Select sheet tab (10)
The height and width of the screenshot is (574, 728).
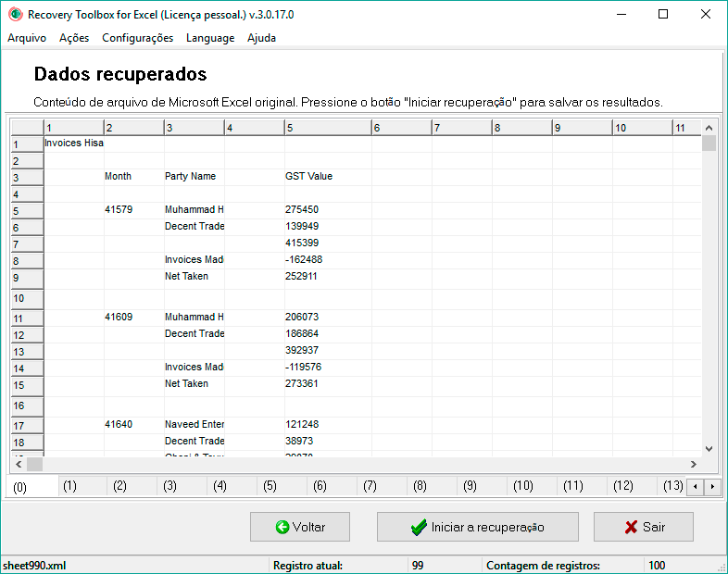pyautogui.click(x=522, y=485)
